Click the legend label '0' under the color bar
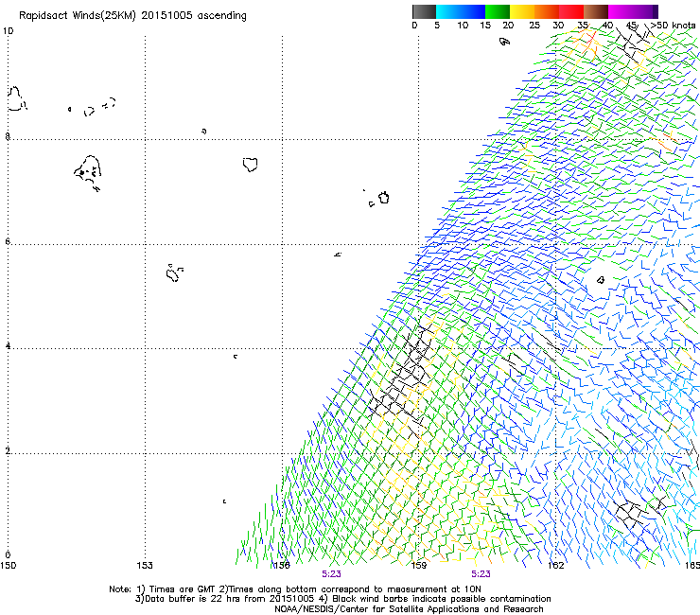Viewport: 700px width, 615px height. coord(414,25)
